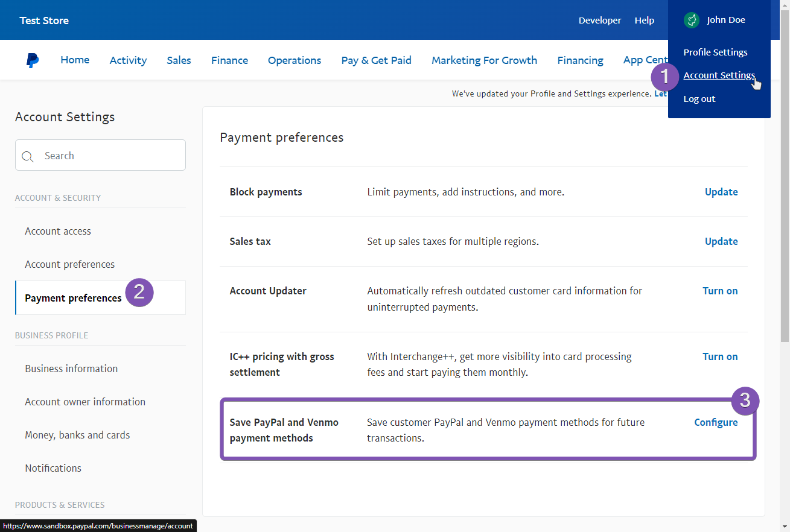View Business information settings
The width and height of the screenshot is (790, 532).
tap(71, 368)
